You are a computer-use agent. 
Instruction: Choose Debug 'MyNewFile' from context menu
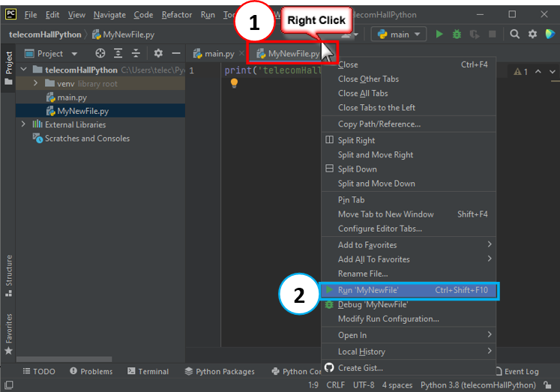[x=409, y=304]
